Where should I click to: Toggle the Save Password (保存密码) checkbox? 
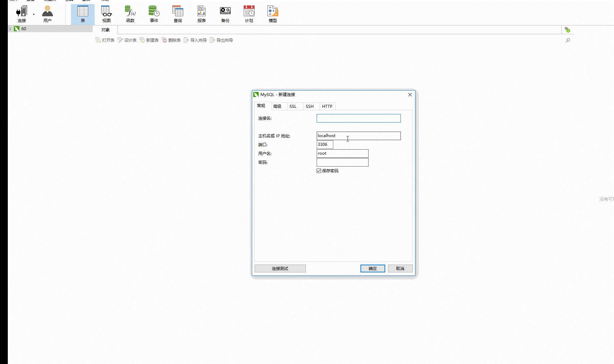[319, 171]
